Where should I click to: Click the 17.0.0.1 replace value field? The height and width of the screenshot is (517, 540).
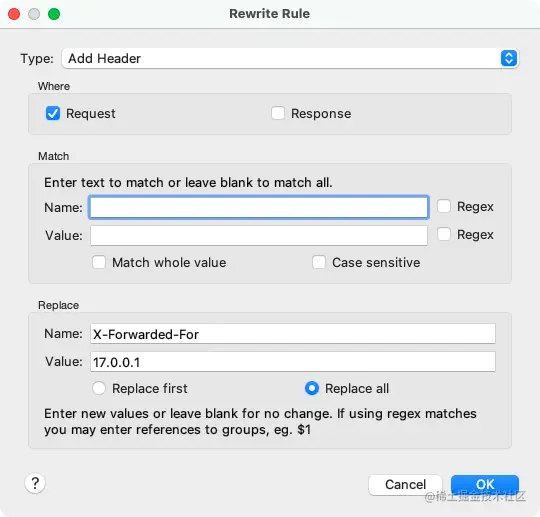tap(293, 362)
